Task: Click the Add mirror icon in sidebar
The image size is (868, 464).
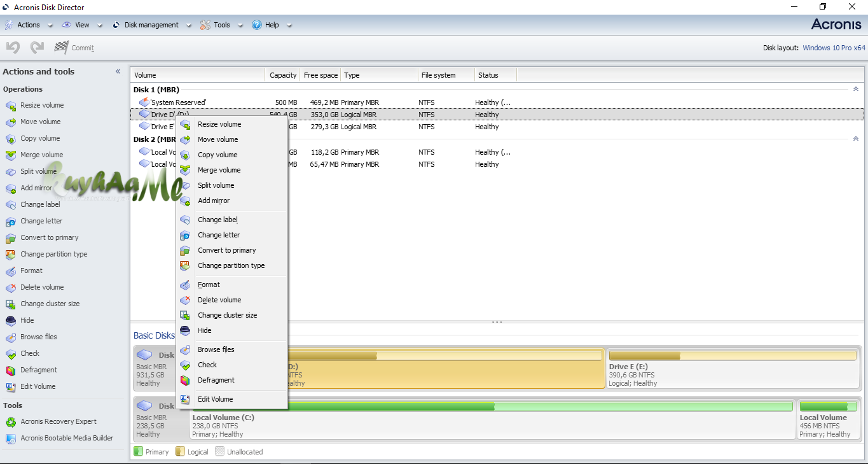Action: click(x=11, y=188)
